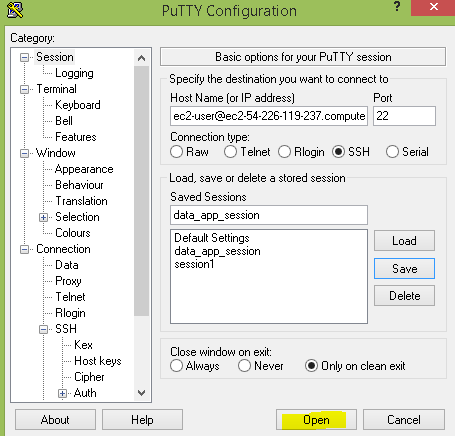Screen dimensions: 455x436
Task: Click the question mark help icon
Action: [x=397, y=6]
